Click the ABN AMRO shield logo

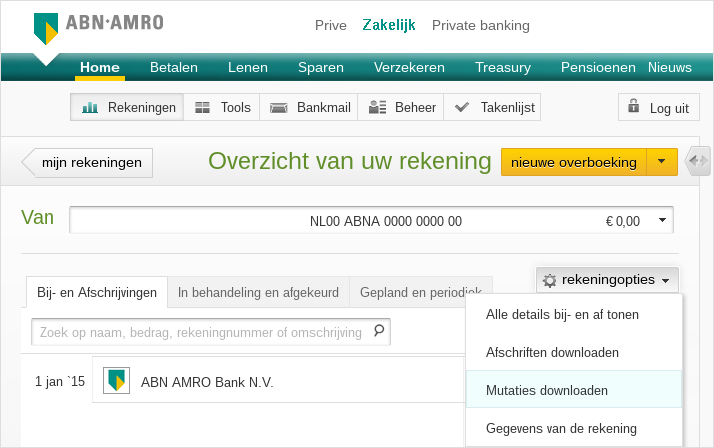pos(46,29)
